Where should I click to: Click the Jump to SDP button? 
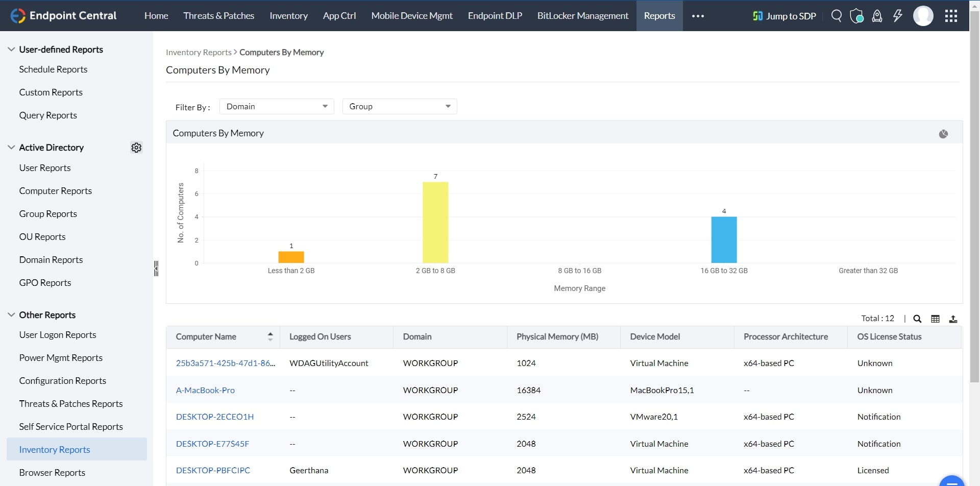(785, 16)
